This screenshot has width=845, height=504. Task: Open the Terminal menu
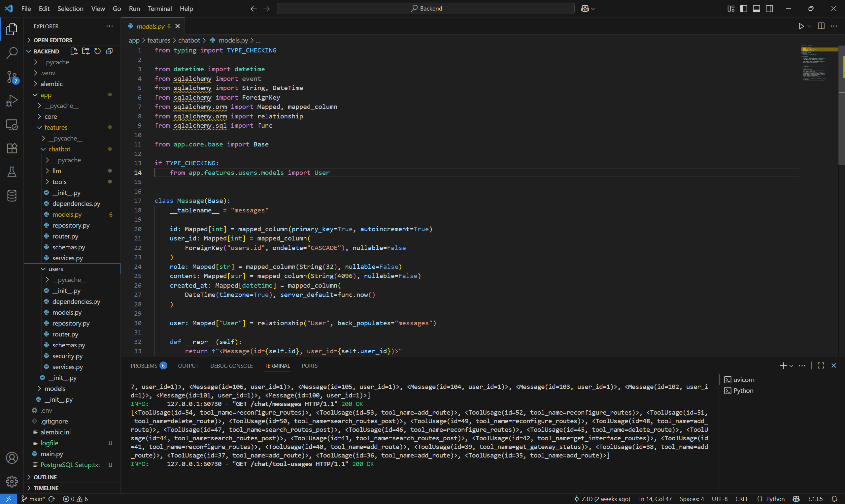point(160,9)
